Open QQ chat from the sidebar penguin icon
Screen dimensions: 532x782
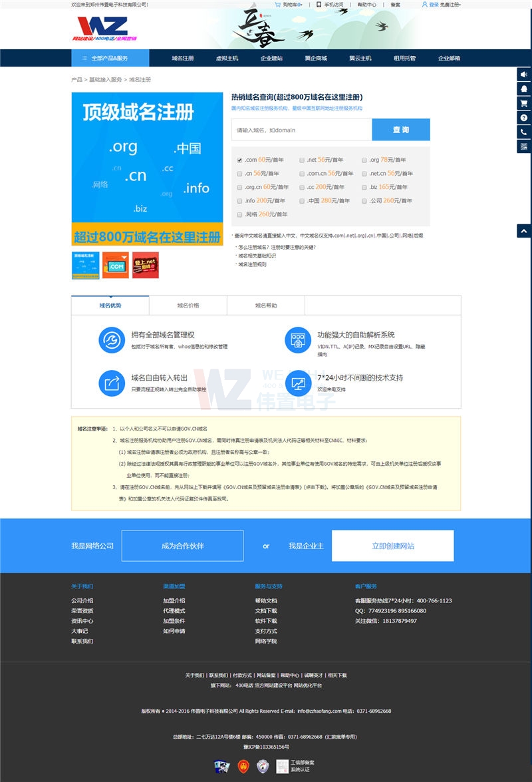click(x=524, y=89)
